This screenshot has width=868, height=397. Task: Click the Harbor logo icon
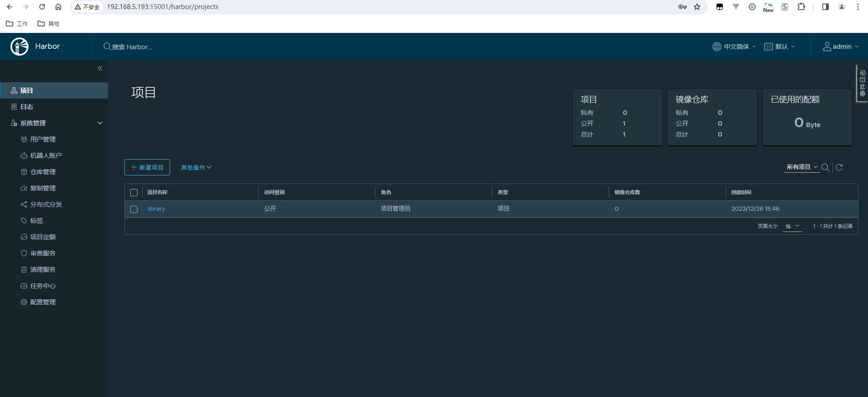[x=19, y=47]
